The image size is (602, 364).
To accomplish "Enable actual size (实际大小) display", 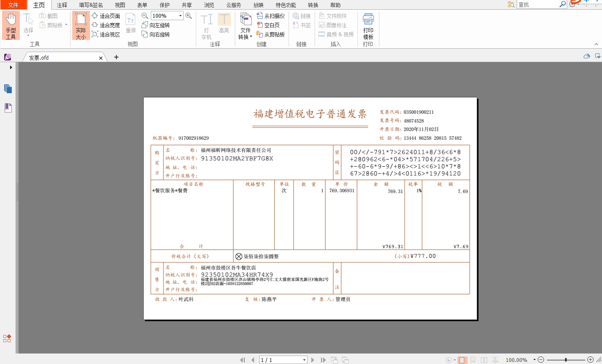I will [x=80, y=25].
